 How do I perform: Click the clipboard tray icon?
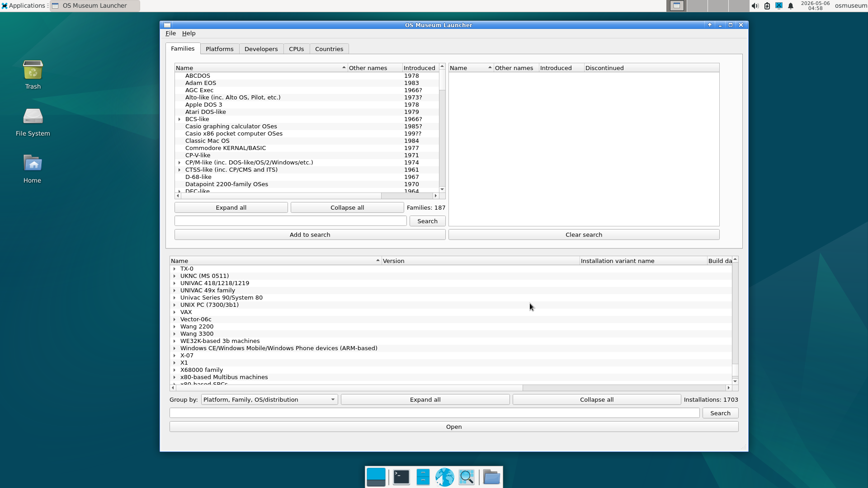pos(767,6)
